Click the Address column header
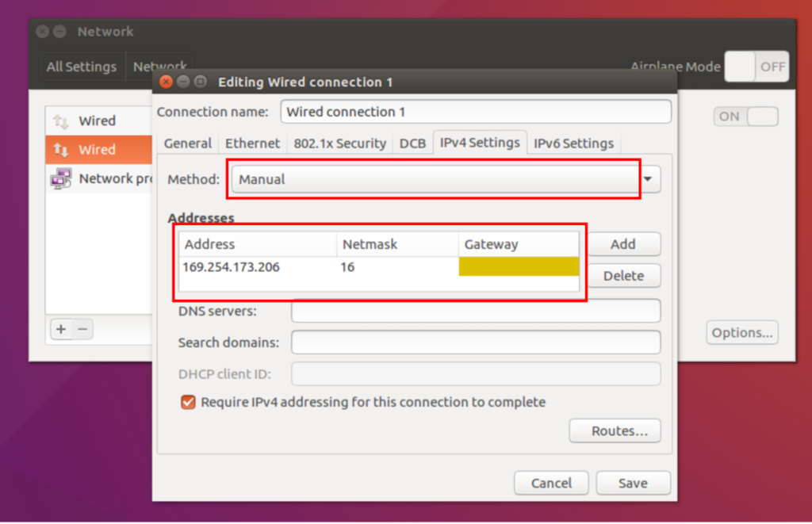 [x=258, y=244]
